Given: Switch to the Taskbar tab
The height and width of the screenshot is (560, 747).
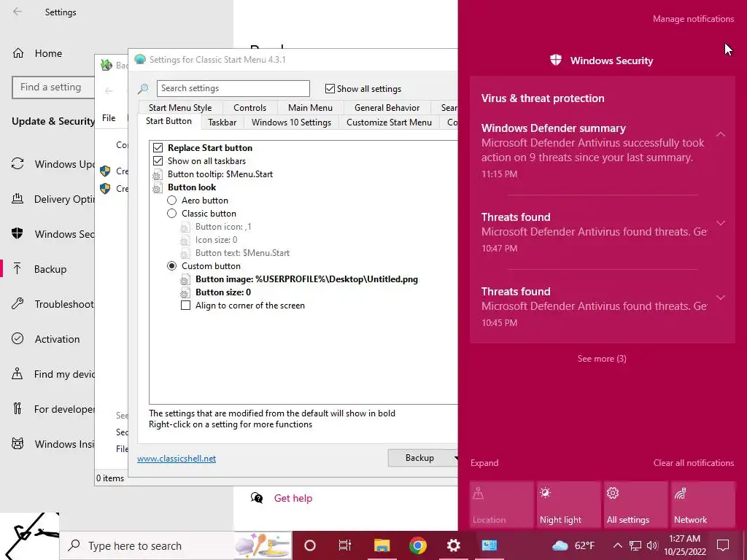Looking at the screenshot, I should (222, 122).
